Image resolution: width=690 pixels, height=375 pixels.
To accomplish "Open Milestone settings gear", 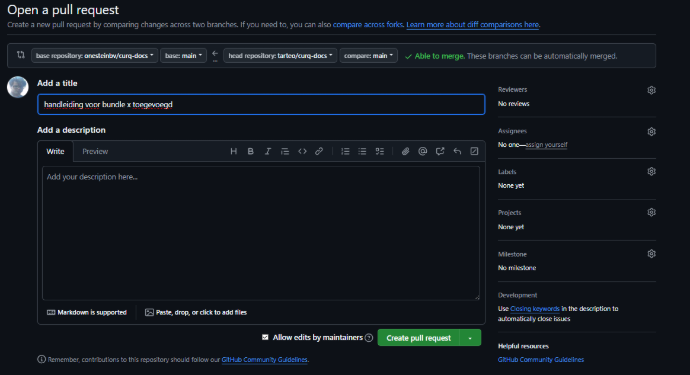I will [x=651, y=254].
